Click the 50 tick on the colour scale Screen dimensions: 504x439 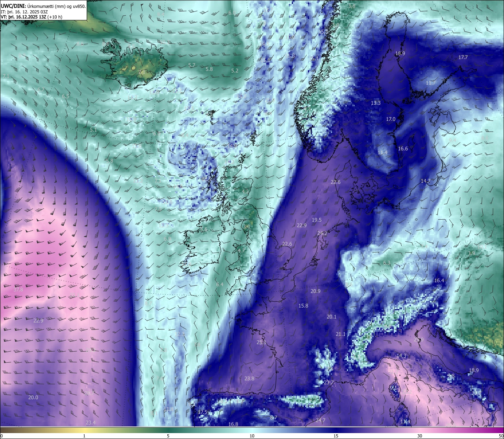pos(501,436)
